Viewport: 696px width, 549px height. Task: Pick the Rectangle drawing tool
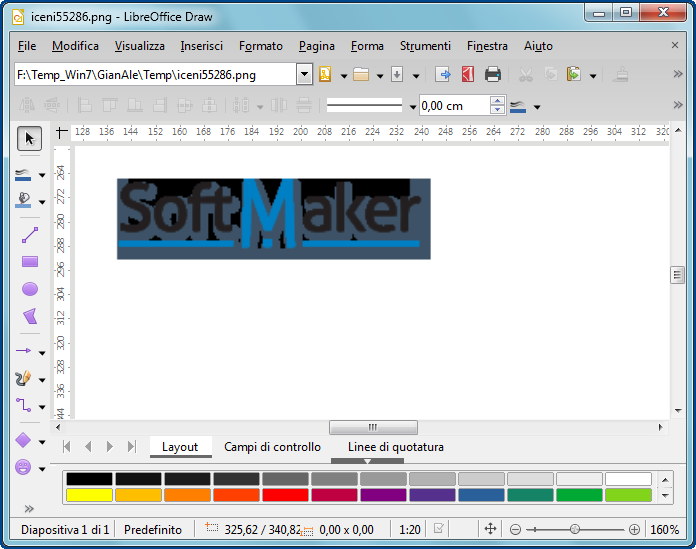point(30,262)
